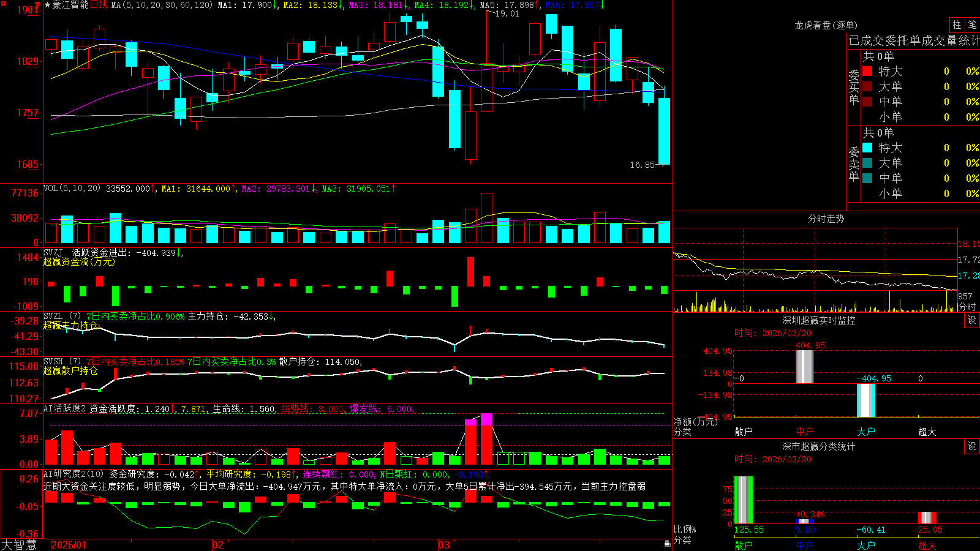Image resolution: width=980 pixels, height=551 pixels.
Task: Select 超大 category in 深市超赢分类统计
Action: coord(927,545)
